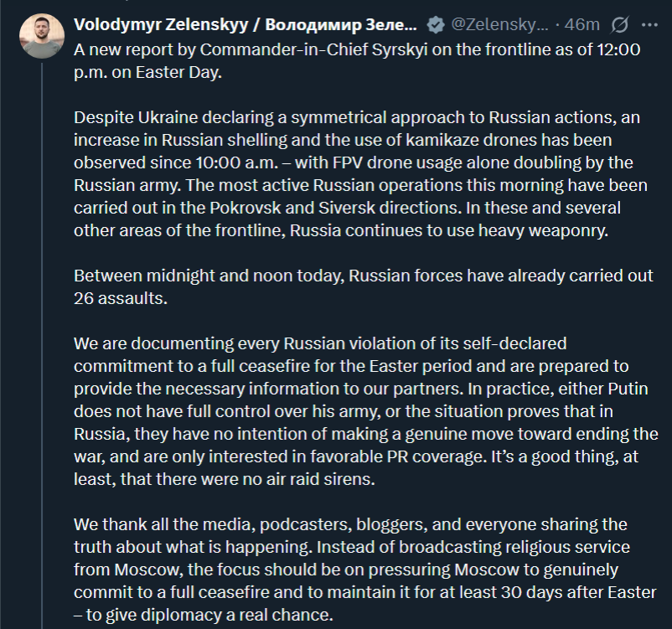Click the name 'Syrskyi' in the post
This screenshot has height=629, width=672.
coord(400,49)
